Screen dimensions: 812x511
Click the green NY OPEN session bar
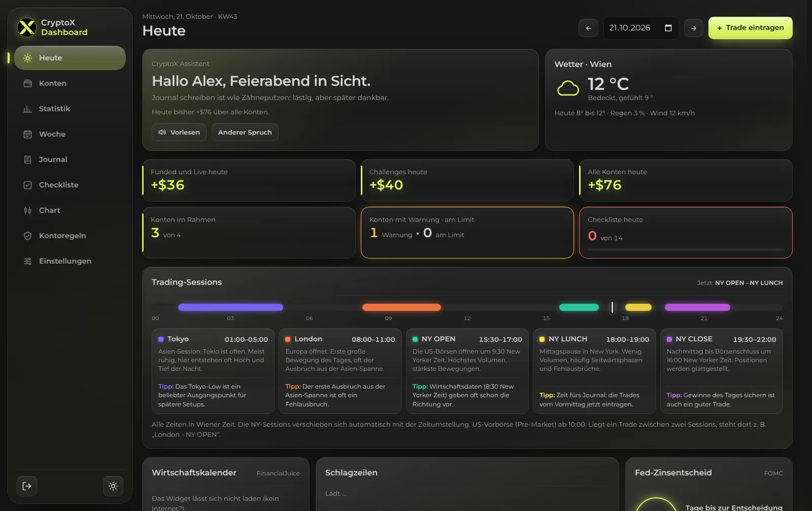click(x=579, y=307)
